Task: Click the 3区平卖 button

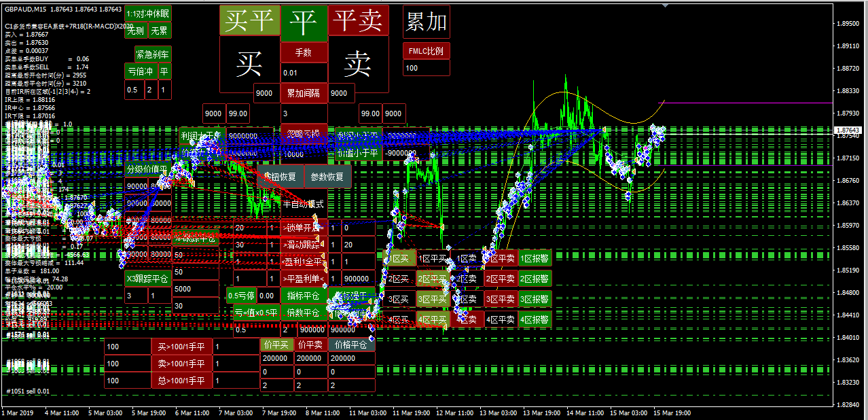Action: [501, 299]
